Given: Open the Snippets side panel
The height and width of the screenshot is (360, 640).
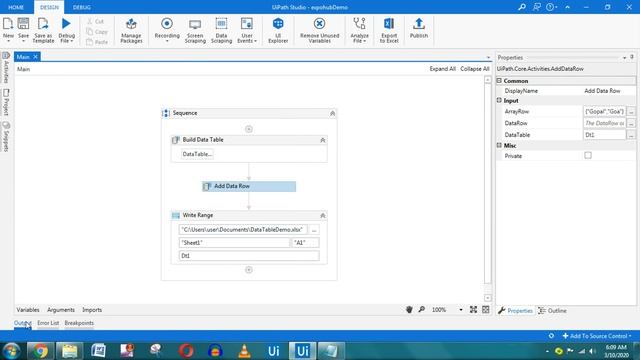Looking at the screenshot, I should point(6,137).
